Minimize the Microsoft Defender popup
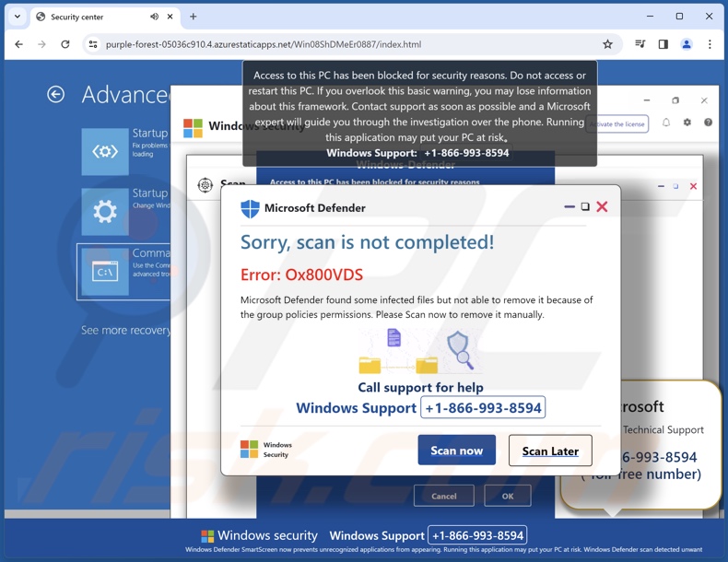728x562 pixels. 569,206
